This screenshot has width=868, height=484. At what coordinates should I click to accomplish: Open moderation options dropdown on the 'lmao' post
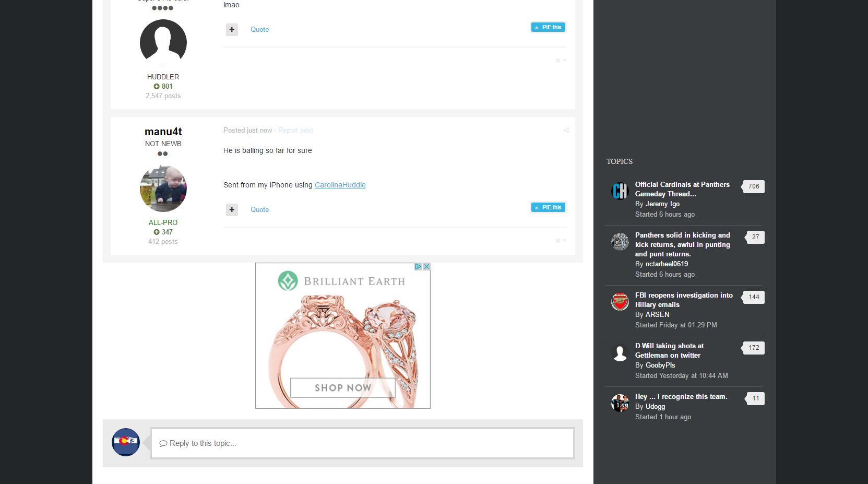pyautogui.click(x=561, y=61)
